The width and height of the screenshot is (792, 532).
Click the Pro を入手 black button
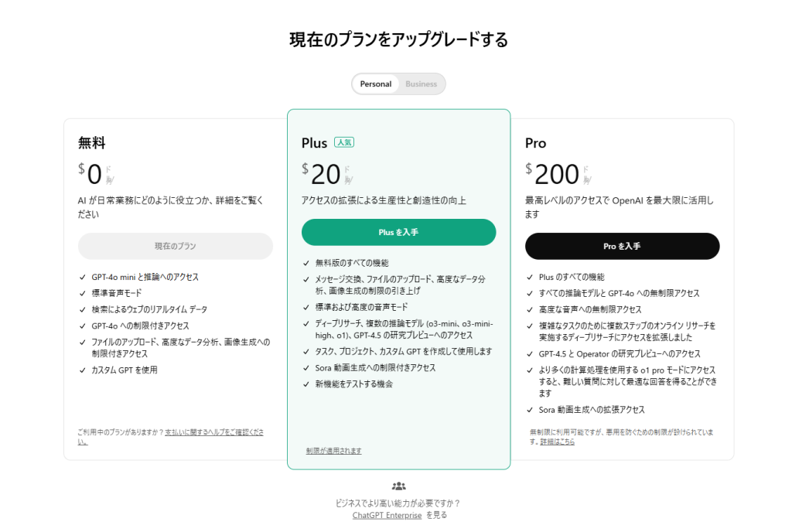623,247
